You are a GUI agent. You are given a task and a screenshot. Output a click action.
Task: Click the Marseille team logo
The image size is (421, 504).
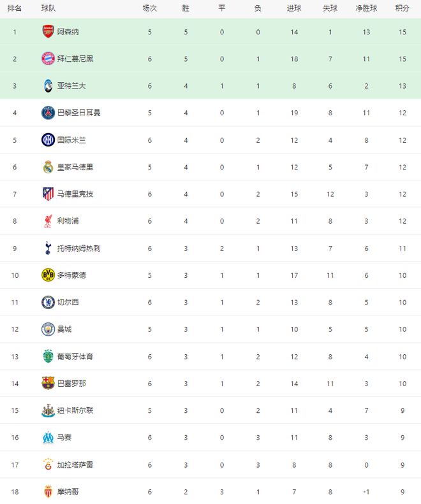[48, 437]
